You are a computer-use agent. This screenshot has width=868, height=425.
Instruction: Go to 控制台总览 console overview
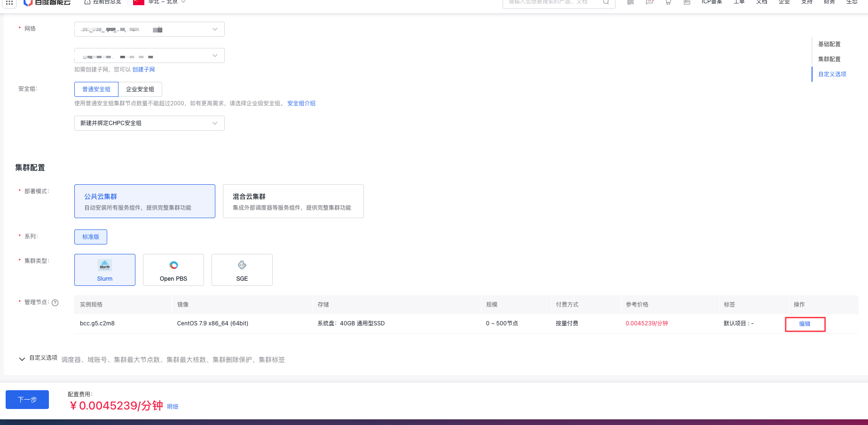(x=103, y=2)
